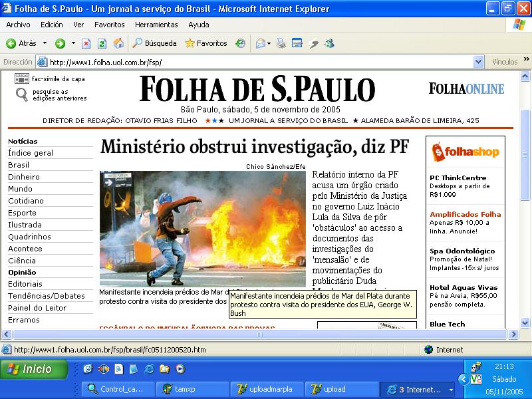Open the Back history dropdown arrow
This screenshot has width=532, height=399.
[45, 43]
